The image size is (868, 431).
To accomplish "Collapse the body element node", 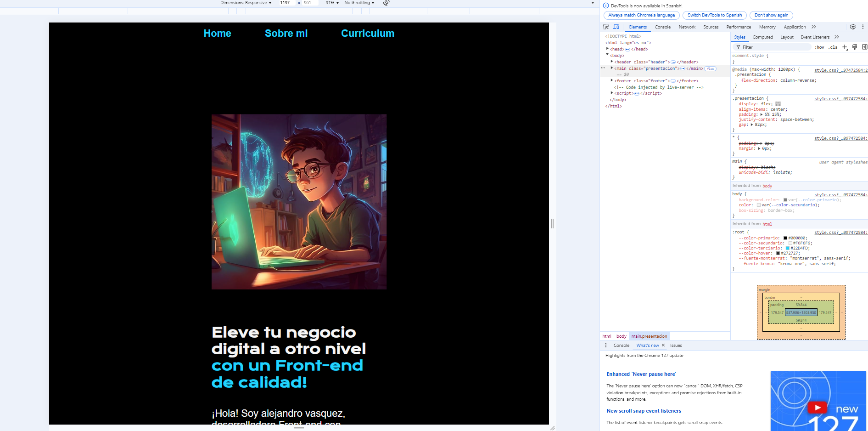I will pyautogui.click(x=607, y=55).
